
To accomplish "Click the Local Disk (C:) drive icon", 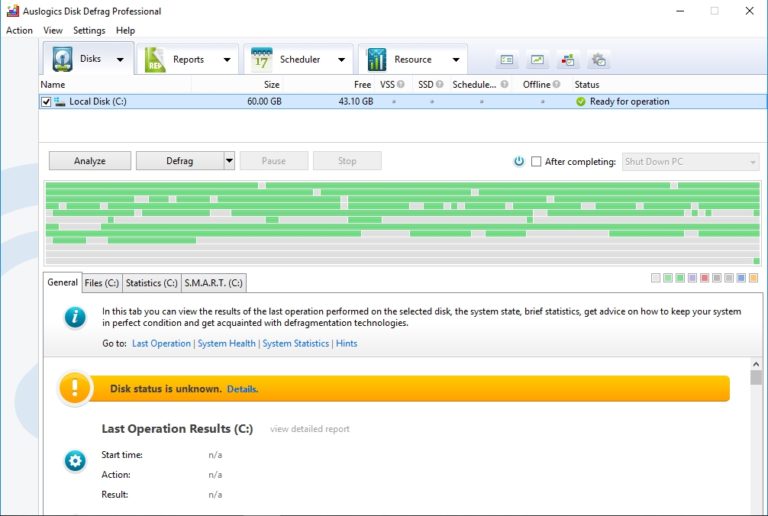I will [x=60, y=102].
